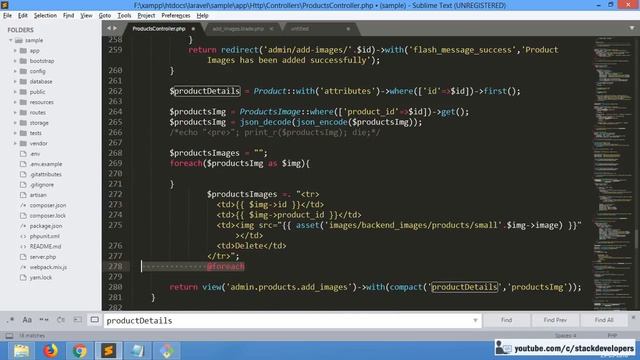Go to previous tab arrow
Image resolution: width=640 pixels, height=360 pixels.
(109, 28)
